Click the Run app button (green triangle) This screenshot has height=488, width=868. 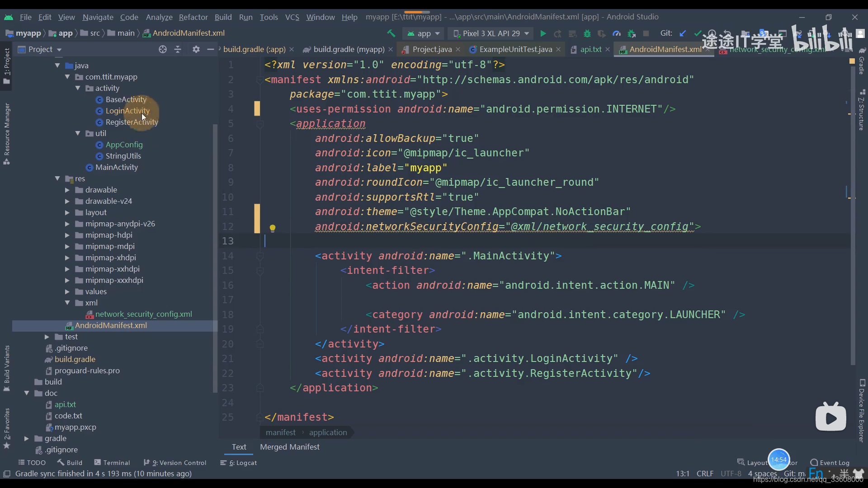click(542, 34)
